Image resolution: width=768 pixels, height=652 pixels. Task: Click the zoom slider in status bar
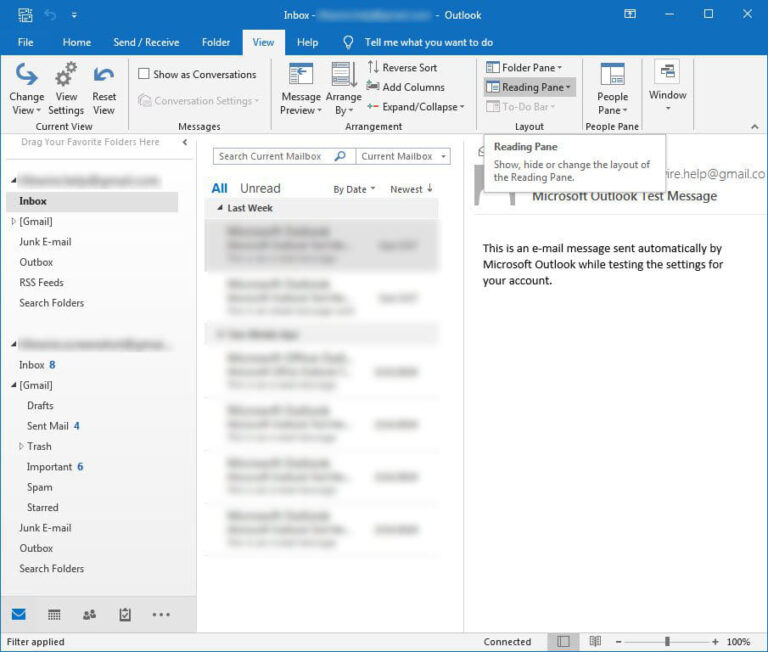click(667, 641)
